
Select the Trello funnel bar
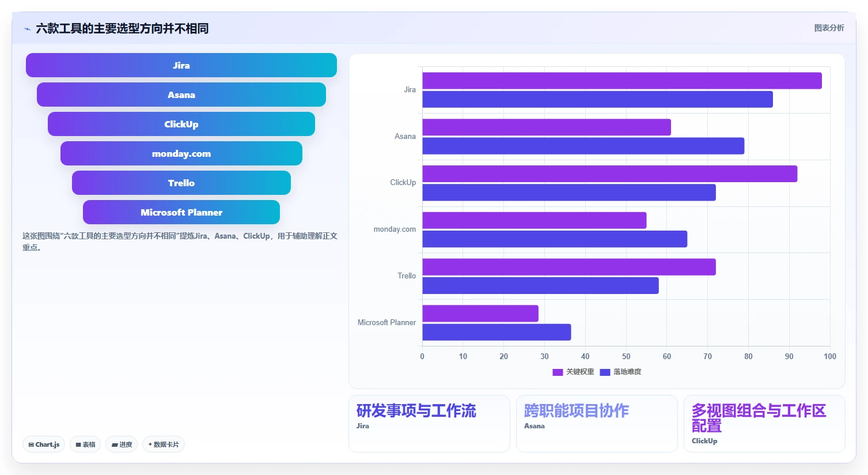tap(181, 183)
